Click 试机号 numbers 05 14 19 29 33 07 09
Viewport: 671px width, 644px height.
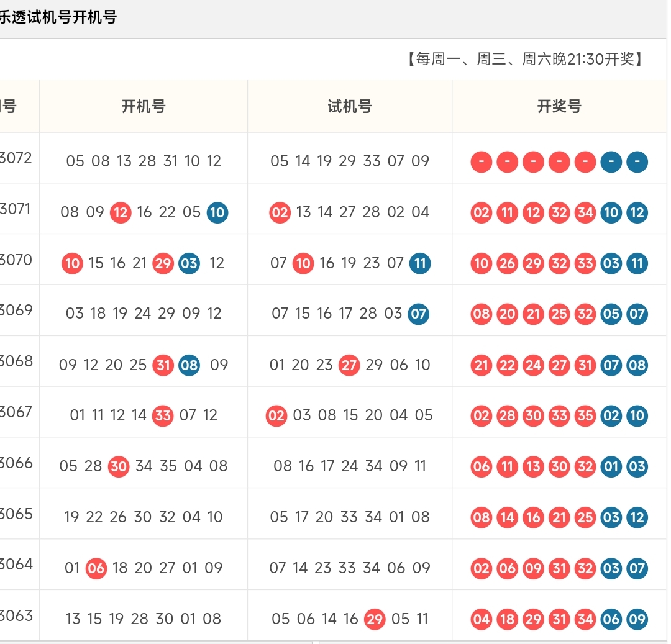pos(350,161)
